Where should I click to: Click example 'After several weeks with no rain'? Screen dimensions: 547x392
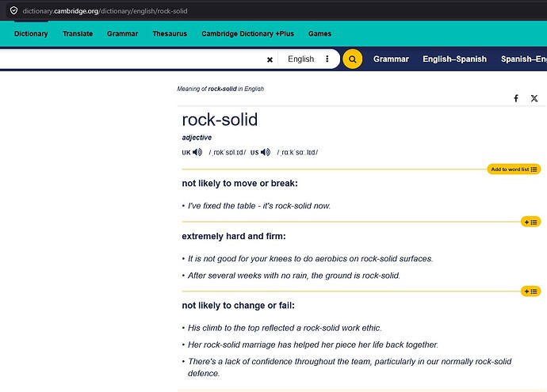click(294, 276)
